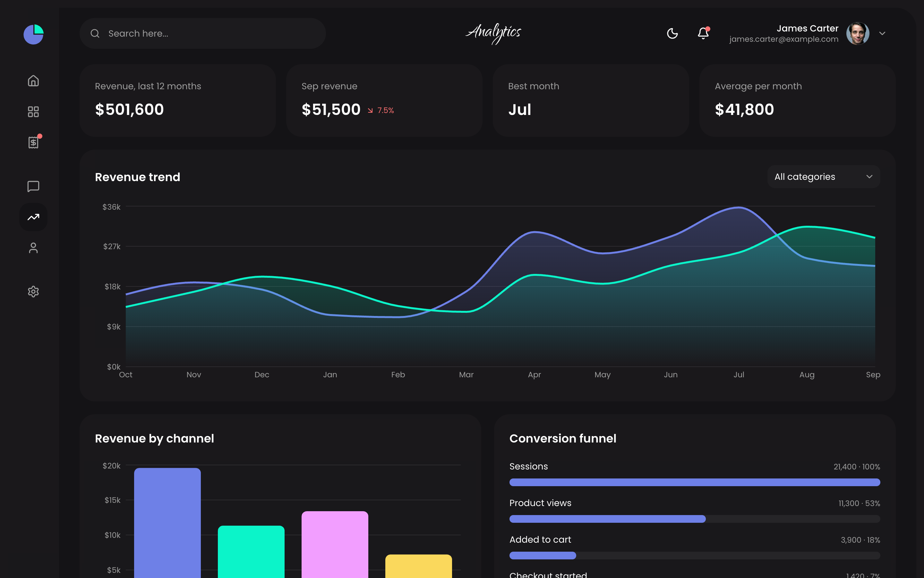Open settings gear icon in sidebar

(x=33, y=292)
